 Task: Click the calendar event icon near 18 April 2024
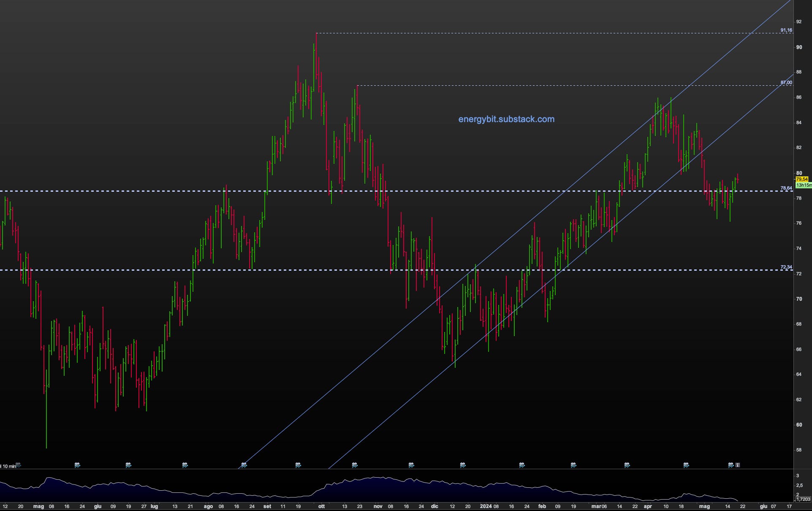pyautogui.click(x=686, y=465)
